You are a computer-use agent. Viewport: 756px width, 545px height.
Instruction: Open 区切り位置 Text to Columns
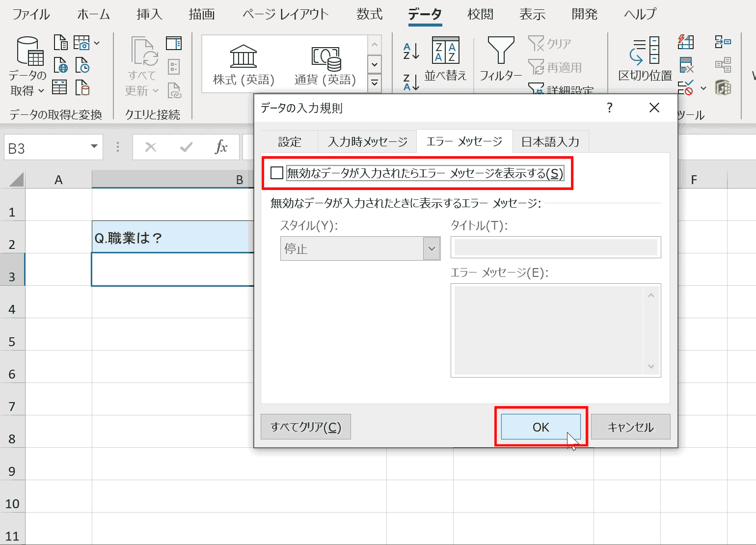click(x=645, y=59)
